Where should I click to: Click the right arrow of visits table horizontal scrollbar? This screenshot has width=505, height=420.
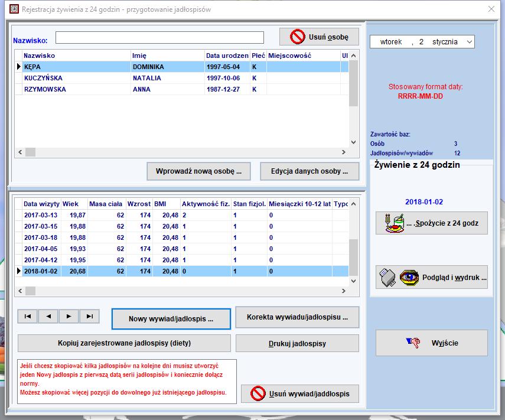344,291
